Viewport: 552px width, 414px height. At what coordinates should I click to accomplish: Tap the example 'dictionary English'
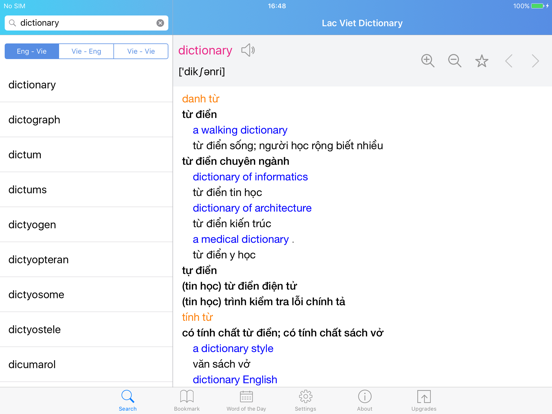click(235, 380)
